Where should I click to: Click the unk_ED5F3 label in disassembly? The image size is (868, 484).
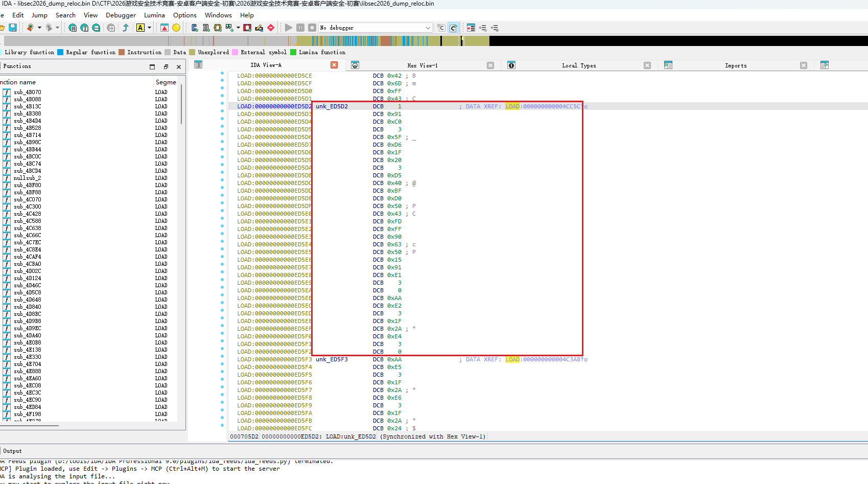(332, 359)
